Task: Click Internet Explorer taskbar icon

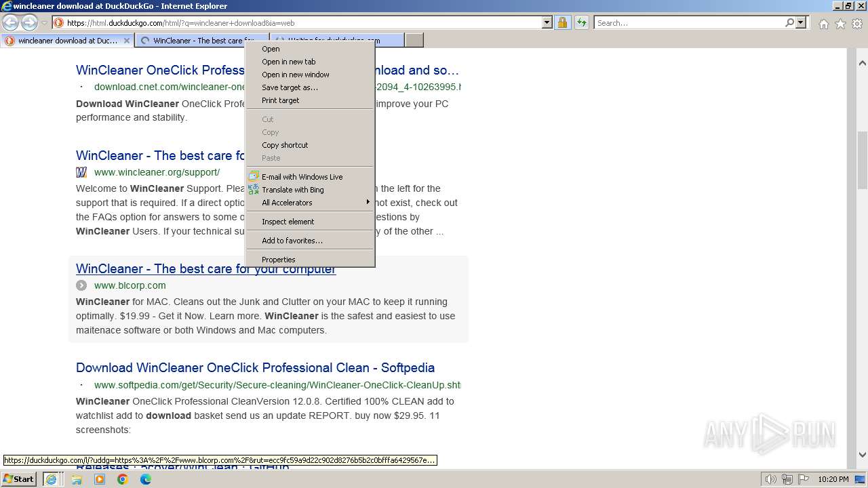Action: click(51, 479)
